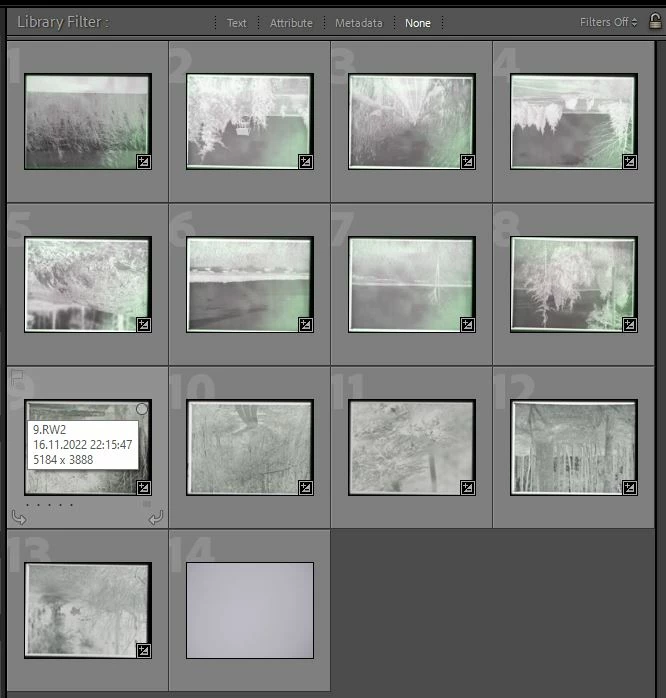Image resolution: width=666 pixels, height=698 pixels.
Task: Click develop adjustments badge on thumbnail 3
Action: [x=467, y=162]
